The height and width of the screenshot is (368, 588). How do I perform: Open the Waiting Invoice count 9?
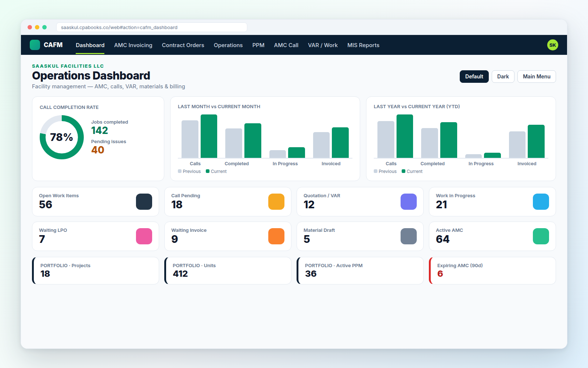175,239
